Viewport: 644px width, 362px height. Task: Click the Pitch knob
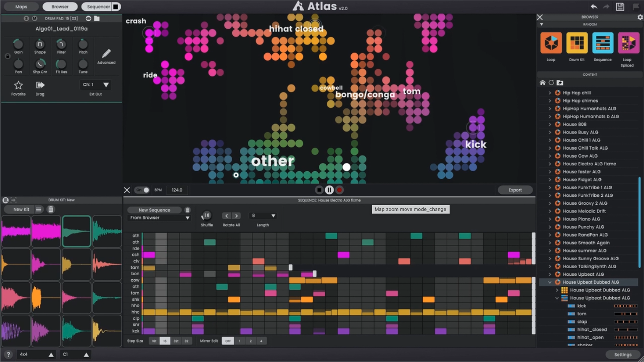pyautogui.click(x=83, y=44)
